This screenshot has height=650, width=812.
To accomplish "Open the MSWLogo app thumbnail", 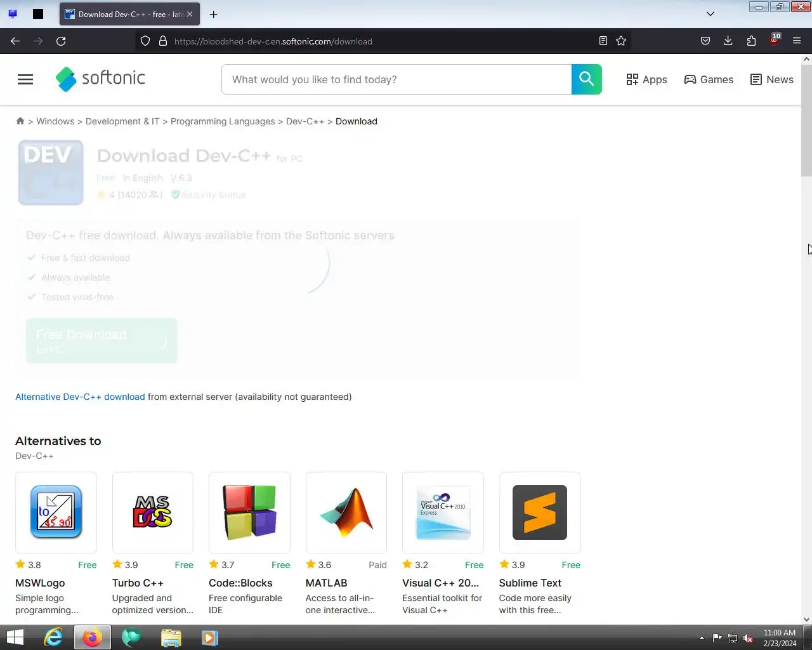I will click(56, 512).
